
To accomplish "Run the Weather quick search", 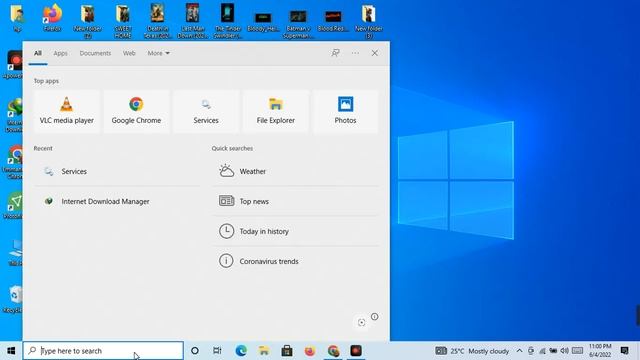I will click(x=296, y=171).
